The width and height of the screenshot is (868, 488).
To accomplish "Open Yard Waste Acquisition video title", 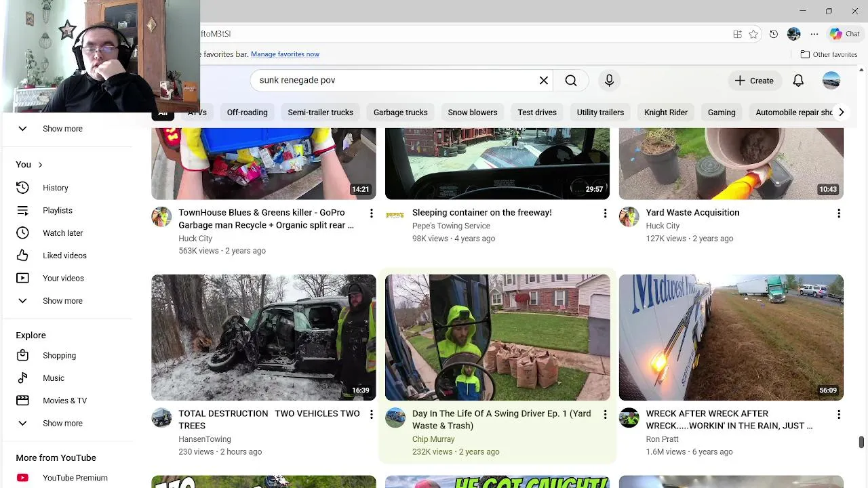I will point(692,213).
